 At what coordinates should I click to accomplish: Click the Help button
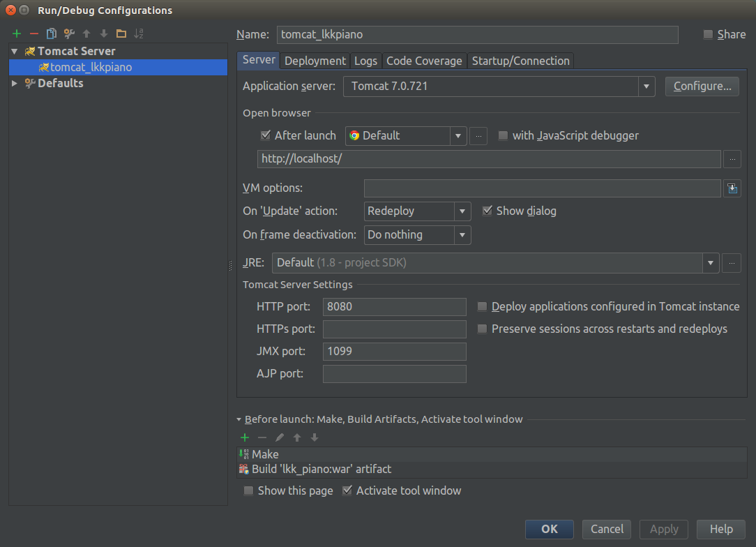pyautogui.click(x=721, y=530)
